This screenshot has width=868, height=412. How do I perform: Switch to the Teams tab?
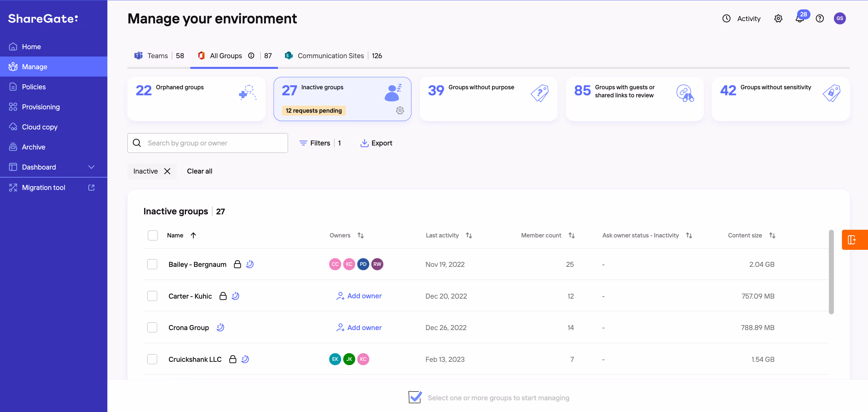(157, 56)
